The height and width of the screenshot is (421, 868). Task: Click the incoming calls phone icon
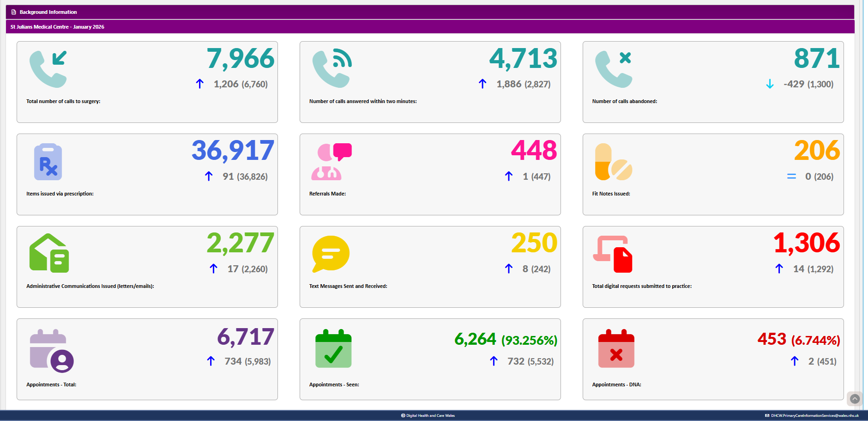point(48,69)
